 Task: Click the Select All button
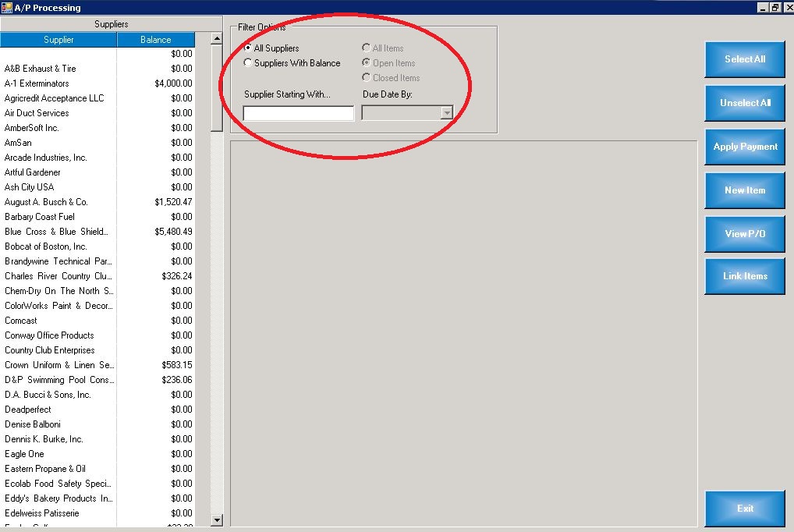coord(745,59)
